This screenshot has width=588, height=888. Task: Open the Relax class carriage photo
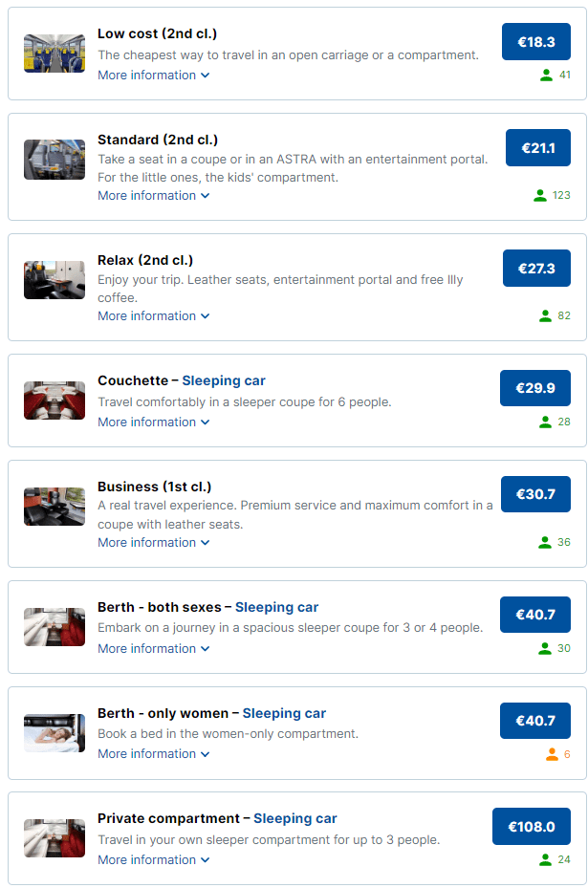click(54, 280)
